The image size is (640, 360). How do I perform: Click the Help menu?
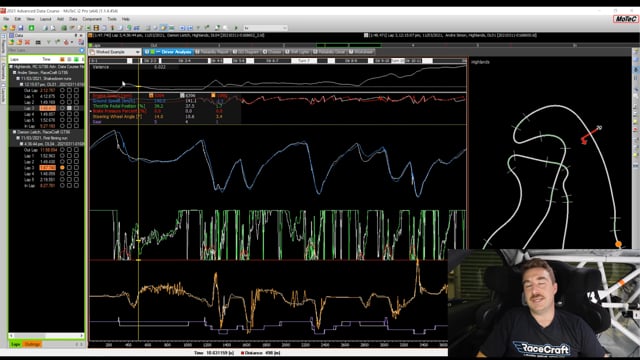coord(126,19)
